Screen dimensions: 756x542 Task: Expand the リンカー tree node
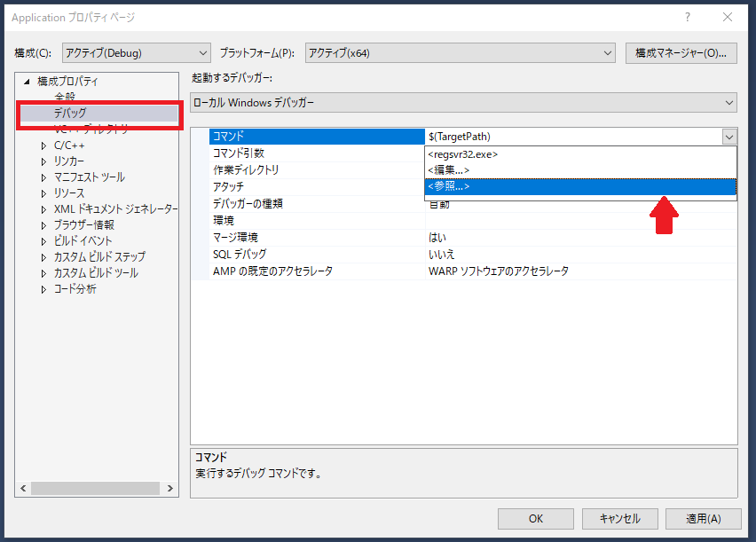(44, 161)
